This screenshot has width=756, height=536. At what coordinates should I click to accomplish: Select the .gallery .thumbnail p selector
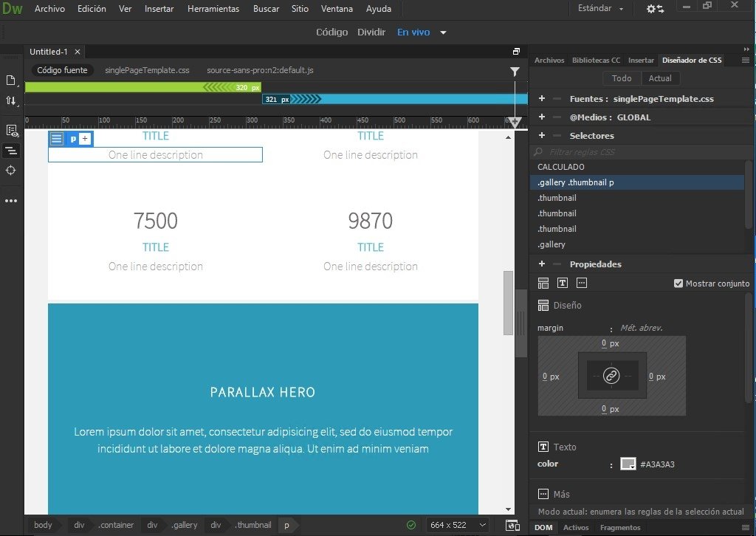pyautogui.click(x=637, y=182)
